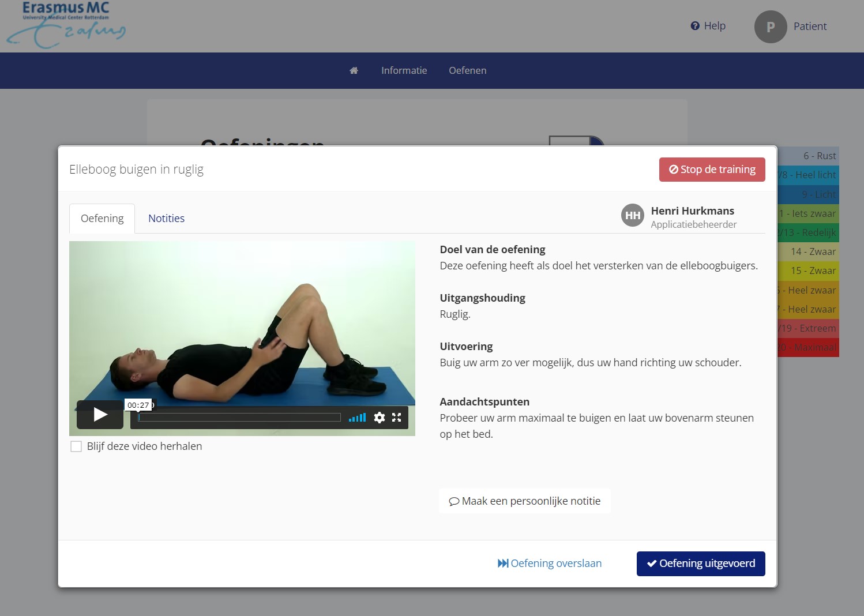Select the Oefening tab
The height and width of the screenshot is (616, 864).
click(102, 218)
